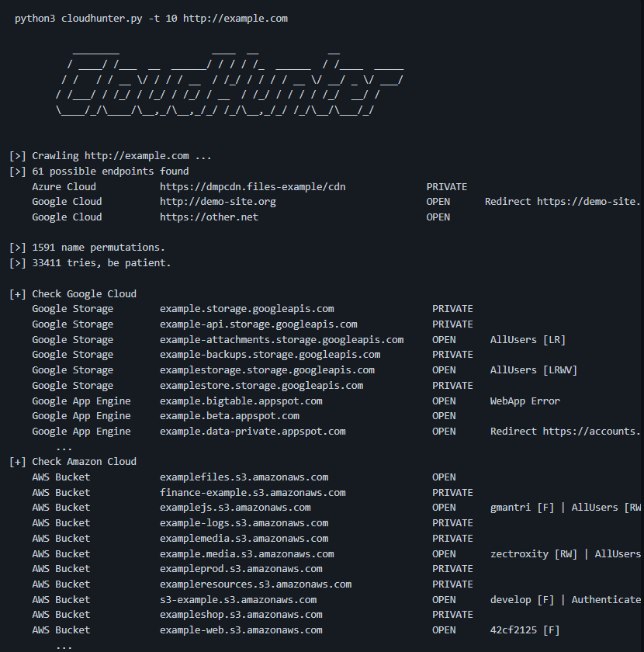The height and width of the screenshot is (652, 644).
Task: Select the URL https://dmpcdn.files-example/cdn
Action: click(252, 187)
